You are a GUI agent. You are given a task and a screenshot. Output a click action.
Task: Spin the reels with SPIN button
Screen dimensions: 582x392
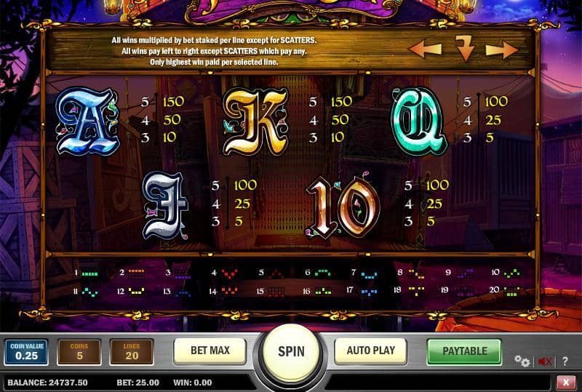coord(291,351)
